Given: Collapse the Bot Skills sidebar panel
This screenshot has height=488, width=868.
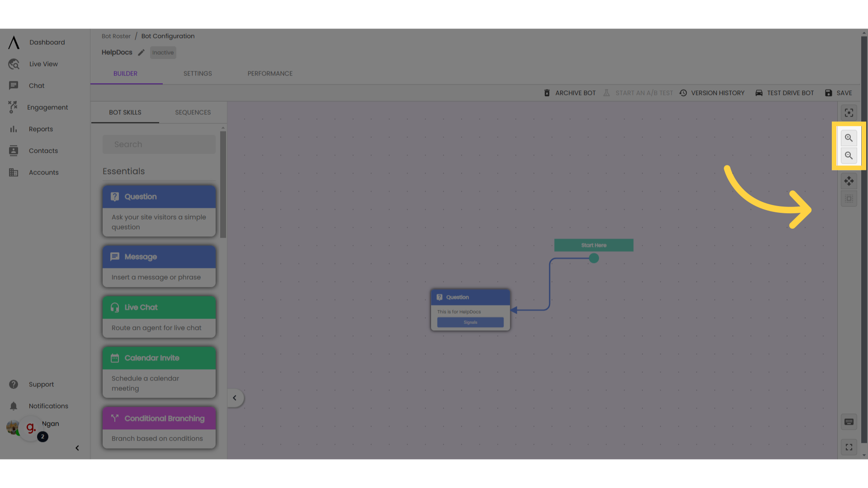Looking at the screenshot, I should [x=235, y=398].
